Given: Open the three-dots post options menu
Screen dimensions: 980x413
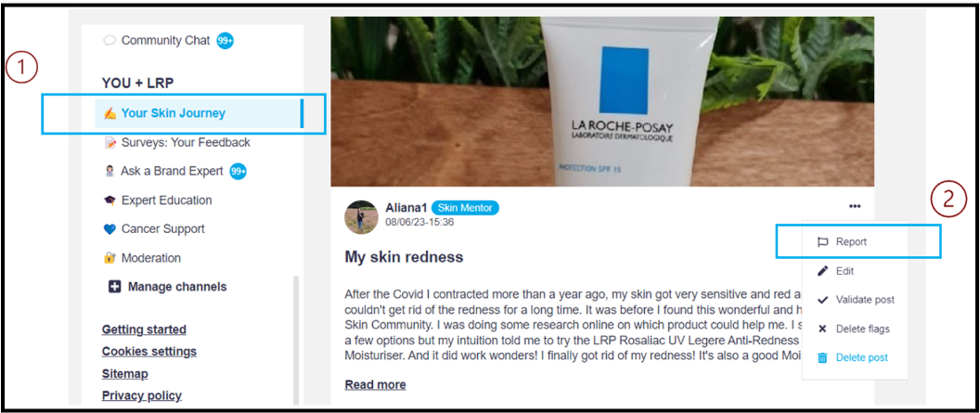Looking at the screenshot, I should click(855, 206).
